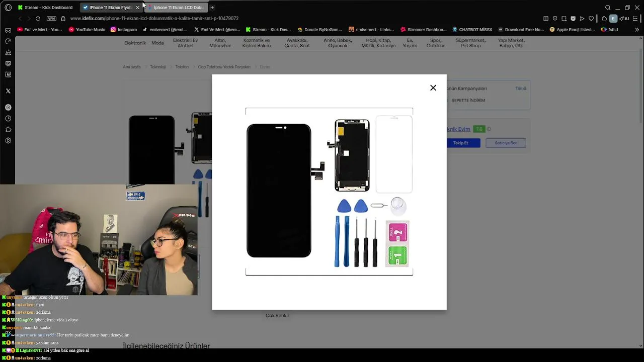644x362 pixels.
Task: Focus the idefix URL address bar
Action: click(x=154, y=19)
